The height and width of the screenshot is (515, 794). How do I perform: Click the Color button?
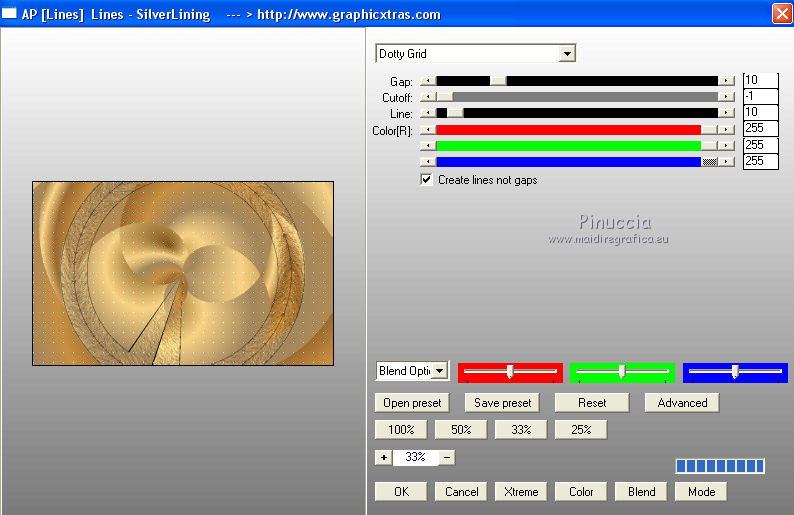coord(581,492)
